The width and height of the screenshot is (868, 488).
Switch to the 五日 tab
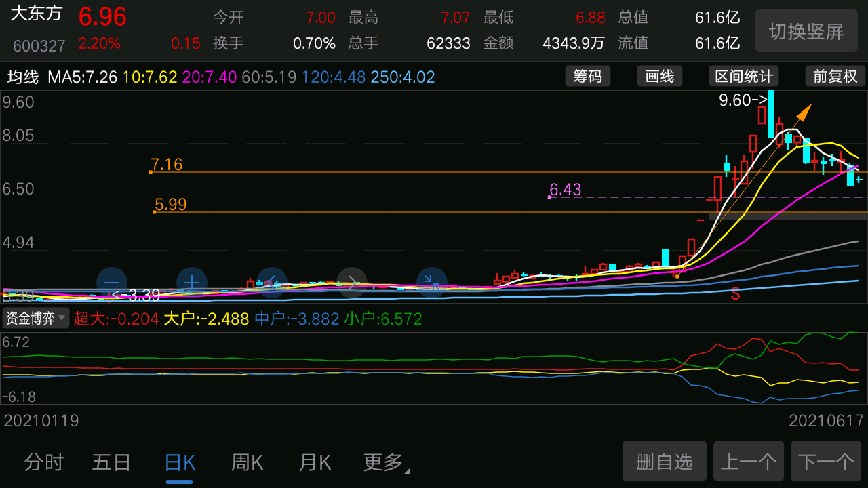pos(111,463)
